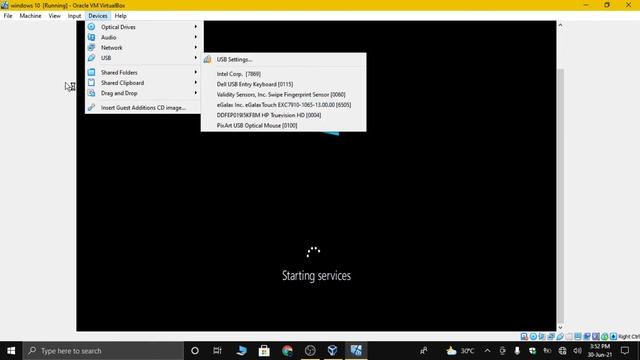Click the optical drive status bar indicator
Screen dimensions: 640x360
click(x=533, y=337)
